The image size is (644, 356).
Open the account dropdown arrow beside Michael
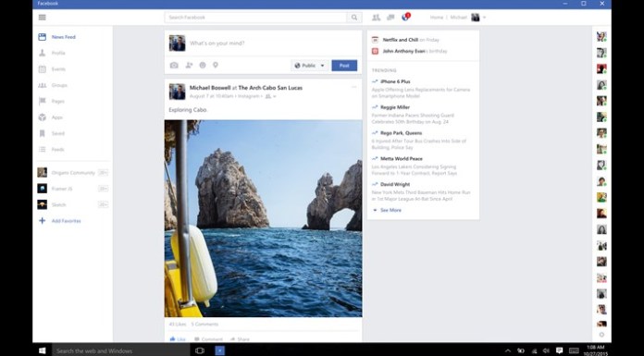[x=484, y=18]
